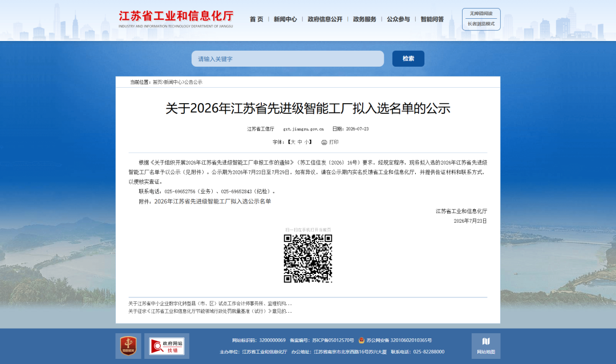Click the footer text 网站标识码：3200000069
The width and height of the screenshot is (616, 364).
(x=259, y=341)
